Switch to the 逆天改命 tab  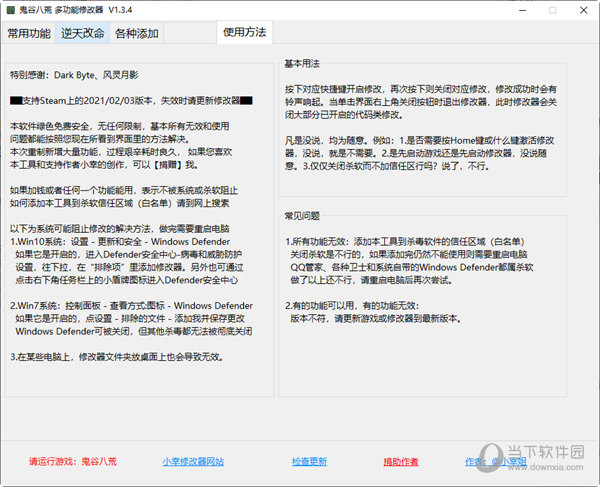tap(83, 33)
